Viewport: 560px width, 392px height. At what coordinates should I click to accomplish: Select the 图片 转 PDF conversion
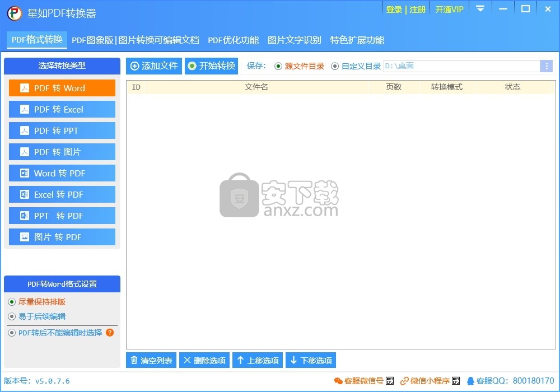click(62, 237)
